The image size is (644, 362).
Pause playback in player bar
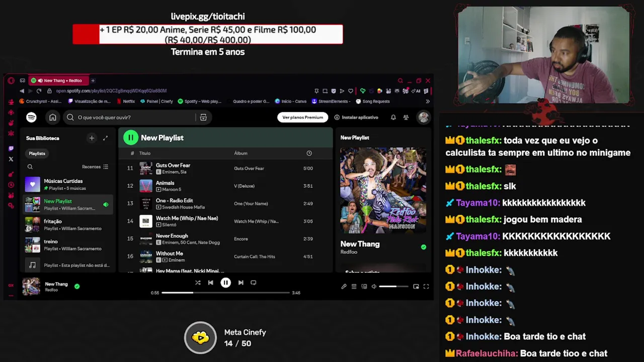point(225,283)
